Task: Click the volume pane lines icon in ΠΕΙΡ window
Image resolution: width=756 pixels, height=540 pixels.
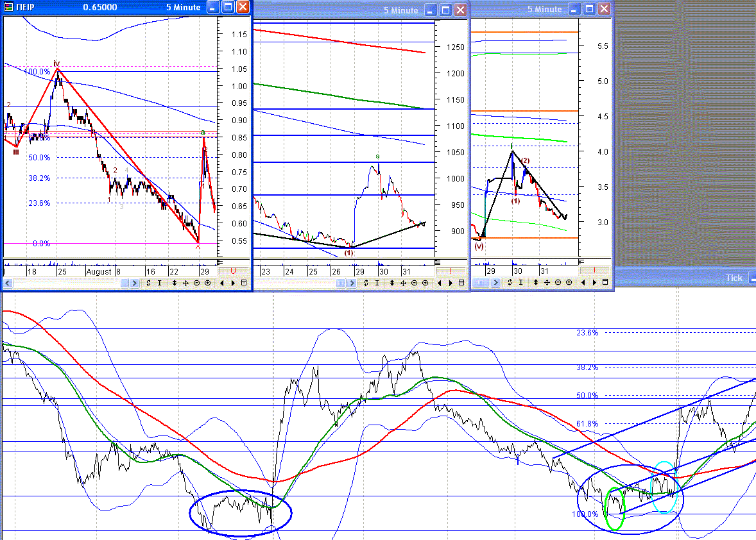Action: [x=220, y=262]
